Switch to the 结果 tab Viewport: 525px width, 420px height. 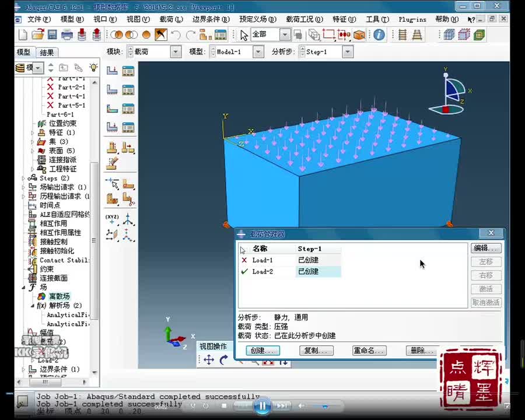[47, 52]
